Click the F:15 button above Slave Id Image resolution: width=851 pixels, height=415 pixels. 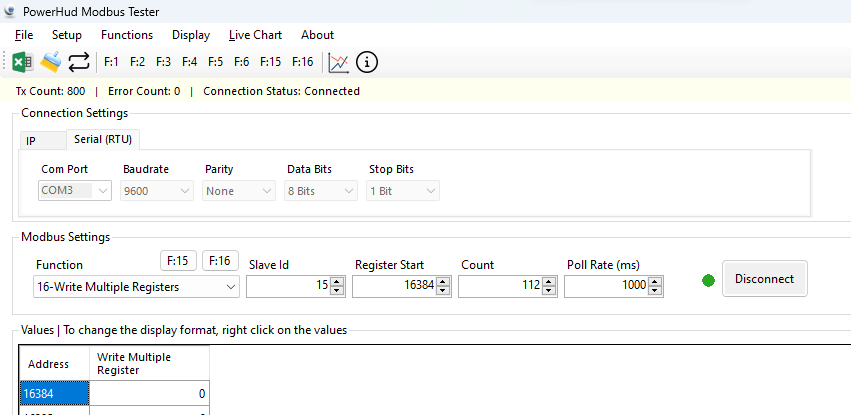pyautogui.click(x=177, y=261)
